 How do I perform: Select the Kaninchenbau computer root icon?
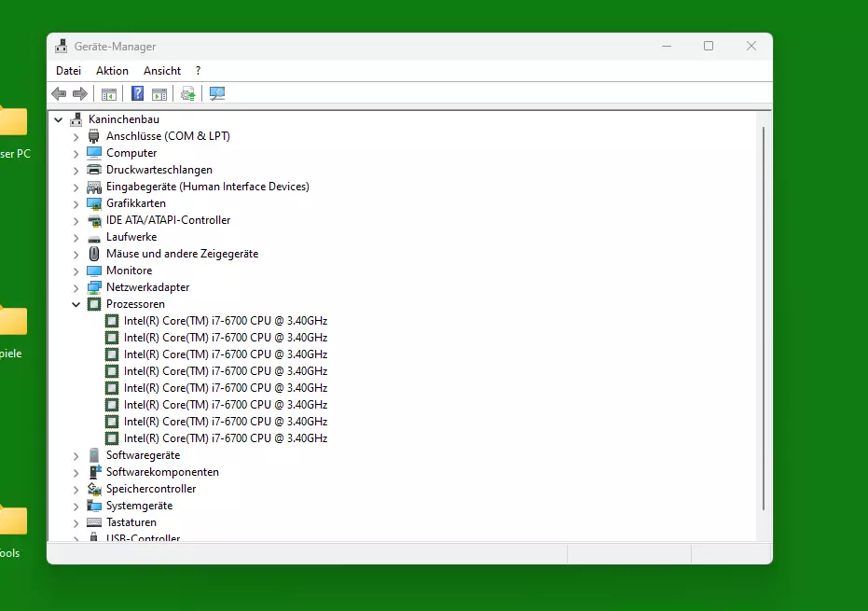[x=76, y=119]
